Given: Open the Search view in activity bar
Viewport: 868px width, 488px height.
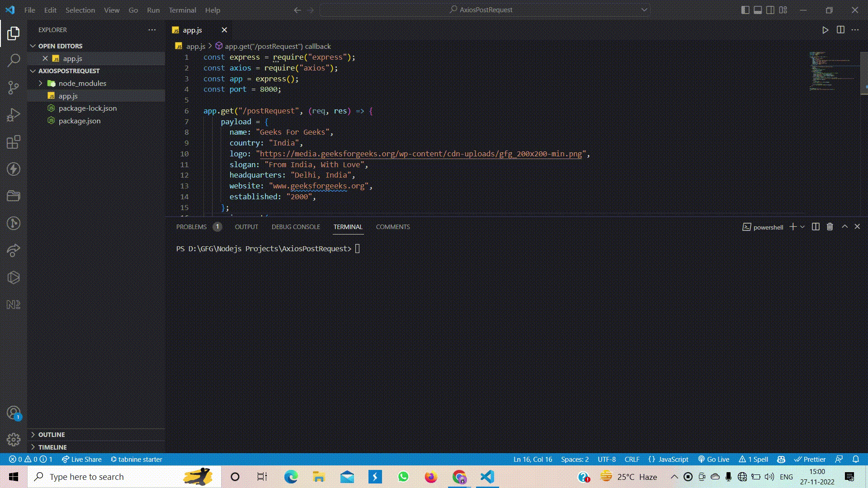Looking at the screenshot, I should point(14,60).
